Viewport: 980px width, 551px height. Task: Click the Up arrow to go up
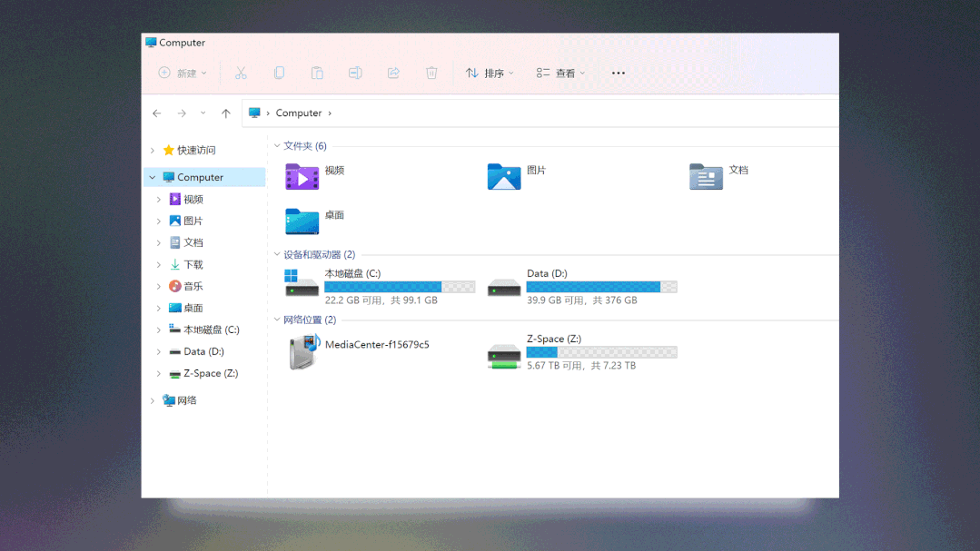[x=226, y=113]
